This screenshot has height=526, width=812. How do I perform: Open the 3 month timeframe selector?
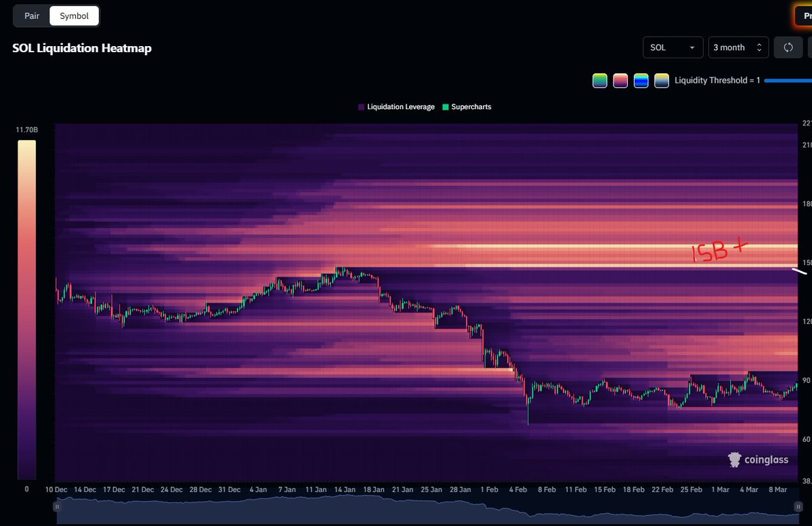click(738, 47)
